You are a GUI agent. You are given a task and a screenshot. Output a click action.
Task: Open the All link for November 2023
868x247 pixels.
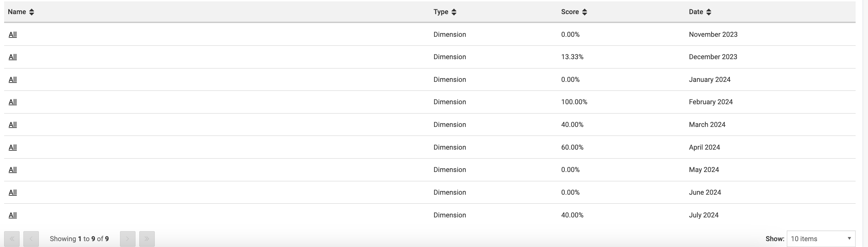point(13,34)
